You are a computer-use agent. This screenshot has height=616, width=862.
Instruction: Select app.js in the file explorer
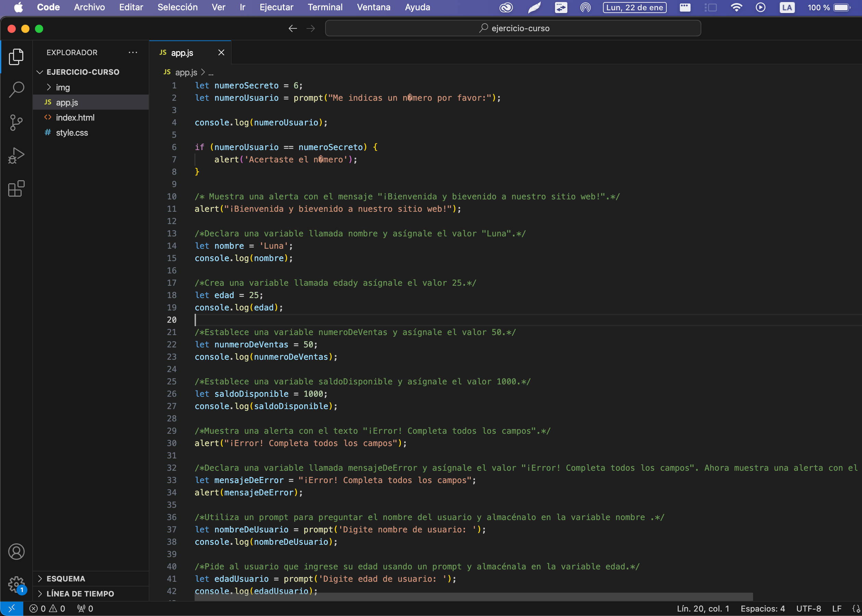tap(91, 102)
